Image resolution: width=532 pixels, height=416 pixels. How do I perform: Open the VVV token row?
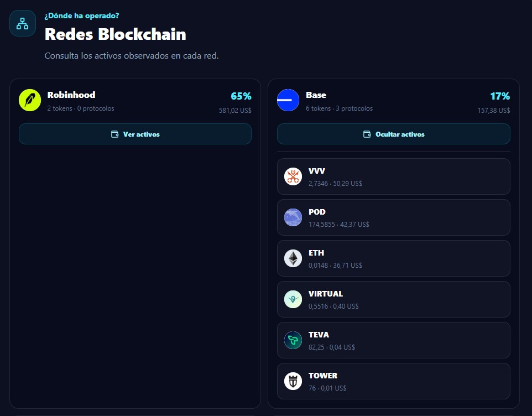click(x=394, y=176)
